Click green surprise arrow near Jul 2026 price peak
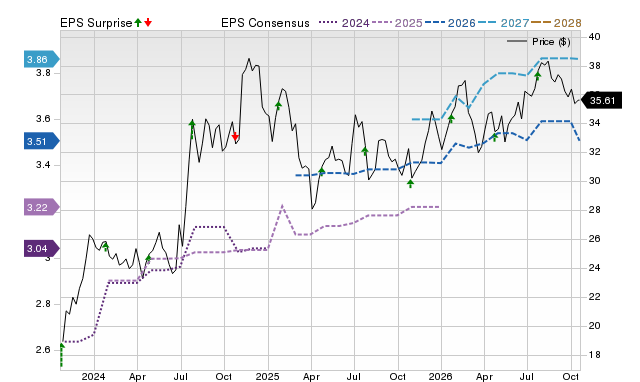 538,76
